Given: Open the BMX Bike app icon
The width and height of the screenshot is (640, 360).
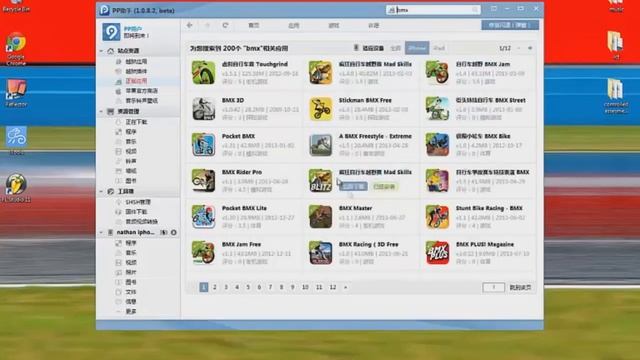Looking at the screenshot, I should coord(437,144).
